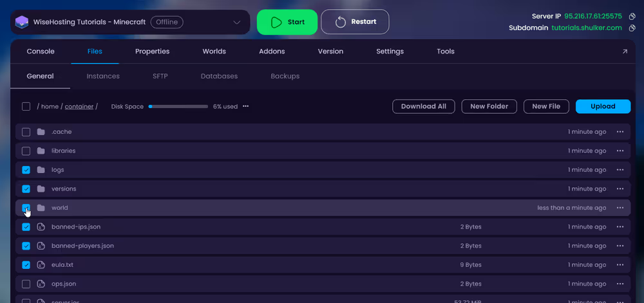Open the libraries folder icon
Screen dimensions: 644x303
point(41,151)
